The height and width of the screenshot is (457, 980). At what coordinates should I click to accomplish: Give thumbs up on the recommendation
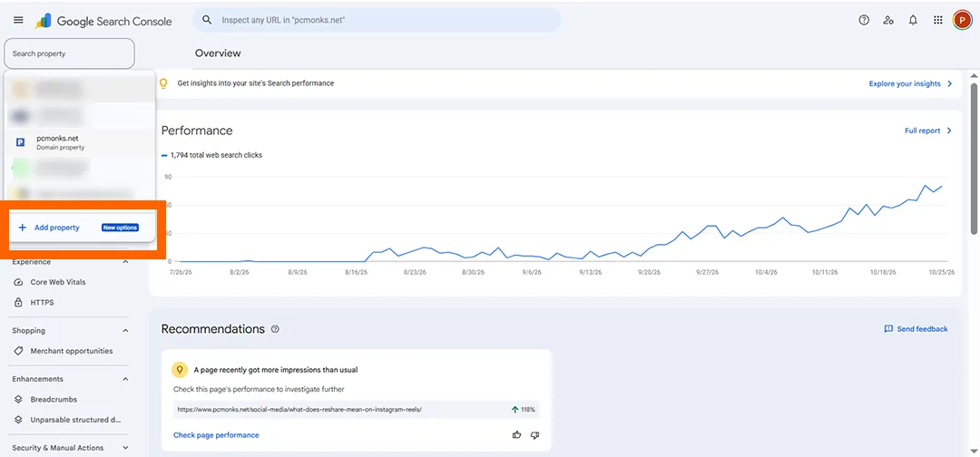pyautogui.click(x=516, y=434)
